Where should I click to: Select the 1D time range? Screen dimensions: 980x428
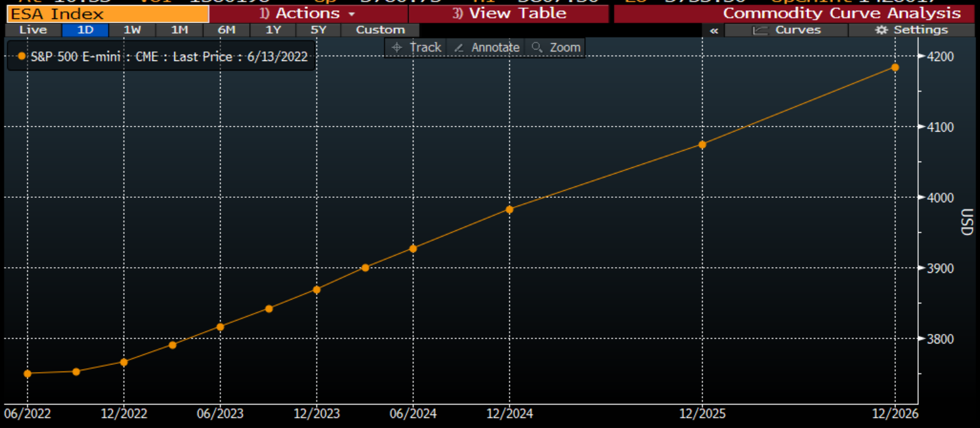point(85,30)
